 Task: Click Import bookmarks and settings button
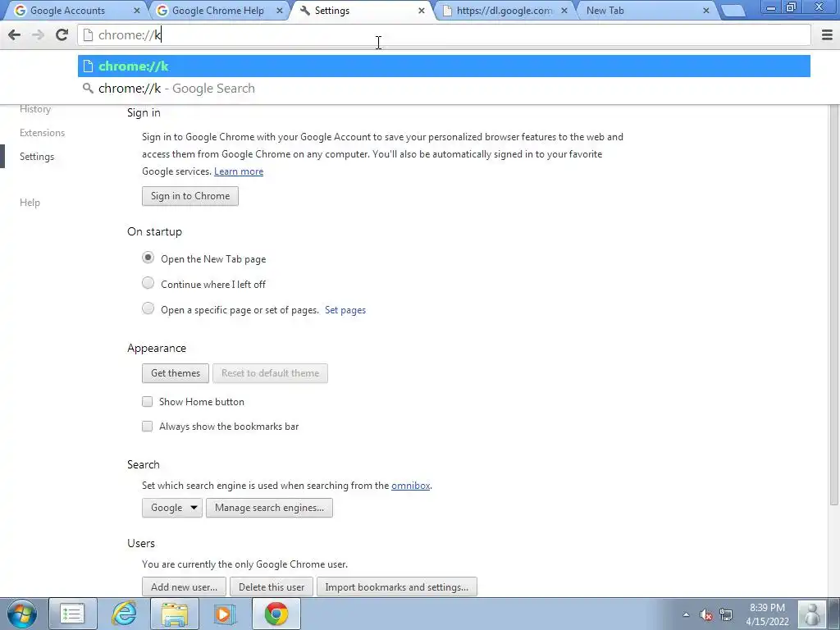[x=397, y=587]
